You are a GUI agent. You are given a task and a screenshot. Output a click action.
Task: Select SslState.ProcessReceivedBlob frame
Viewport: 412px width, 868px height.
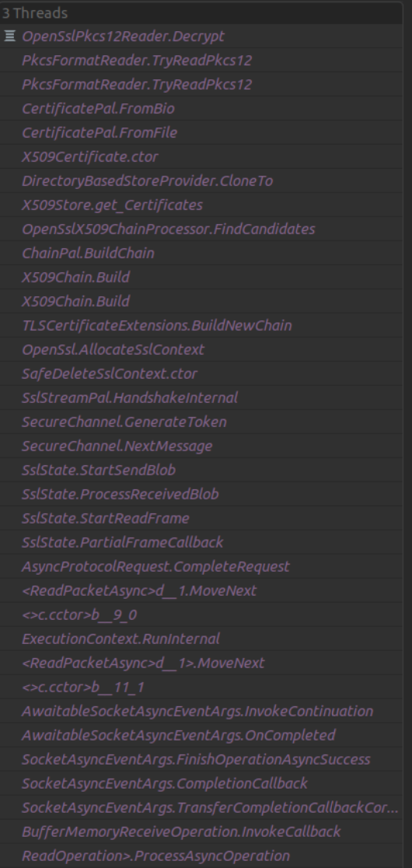coord(201,494)
